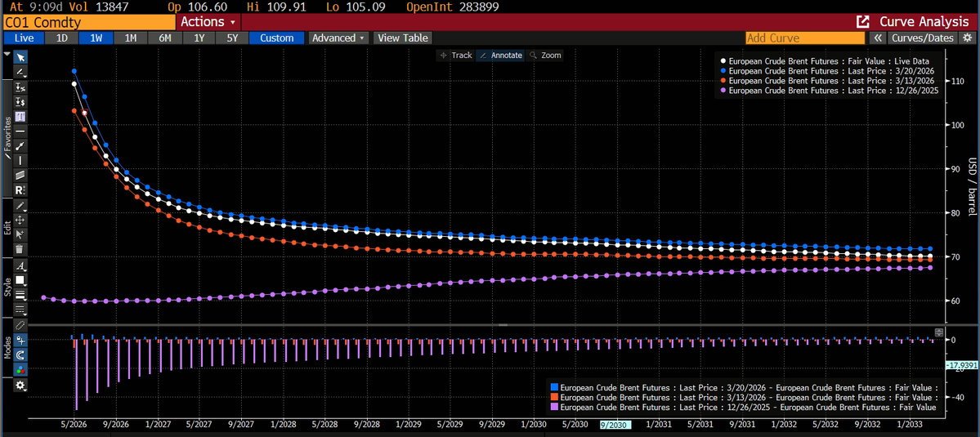
Task: Switch to Live time range
Action: (x=24, y=38)
